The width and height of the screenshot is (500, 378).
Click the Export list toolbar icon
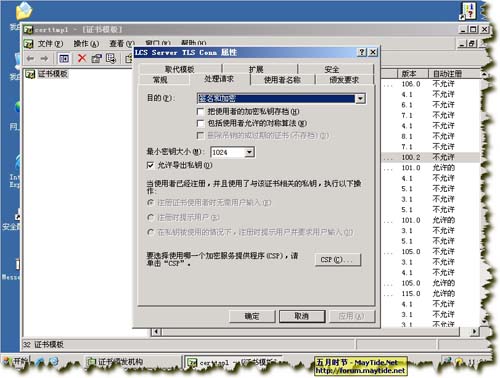tap(111, 59)
